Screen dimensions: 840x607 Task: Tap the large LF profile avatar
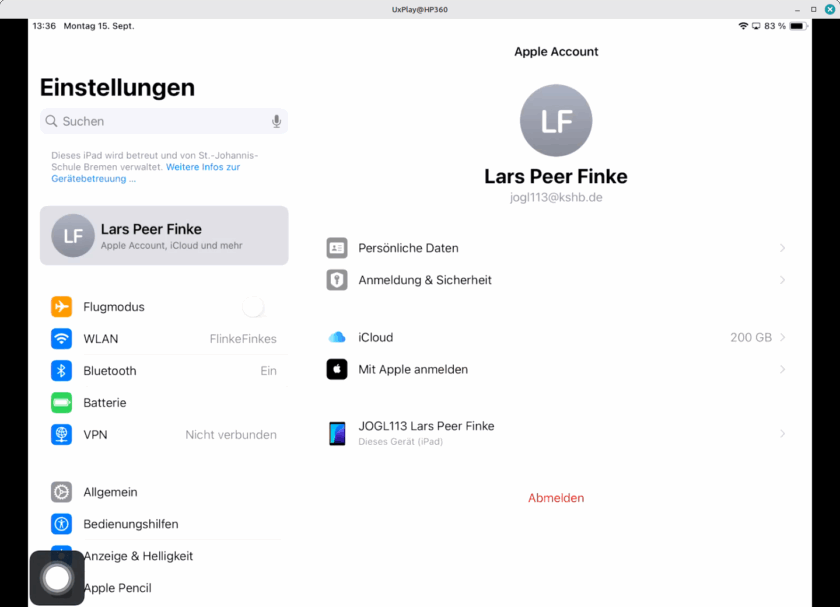(556, 121)
